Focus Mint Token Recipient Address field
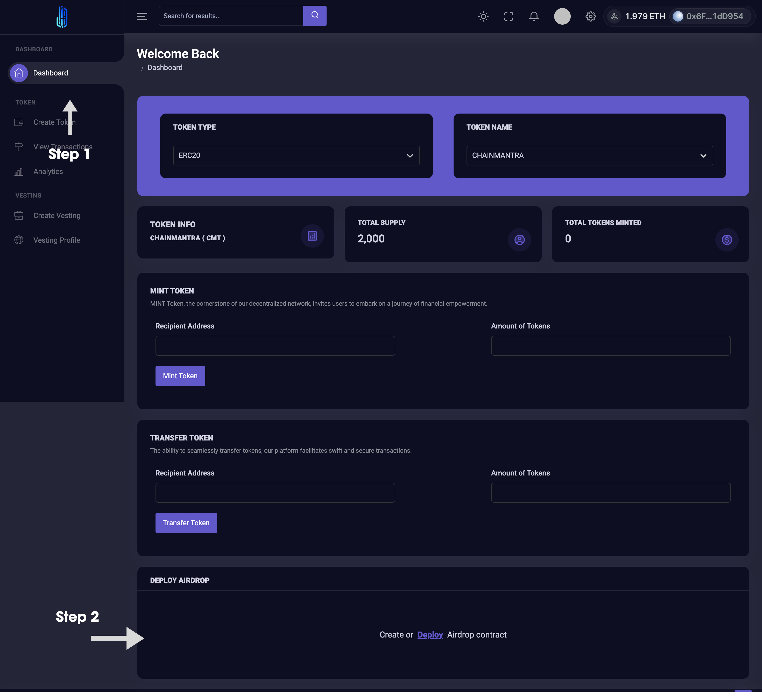The image size is (762, 700). (x=275, y=345)
